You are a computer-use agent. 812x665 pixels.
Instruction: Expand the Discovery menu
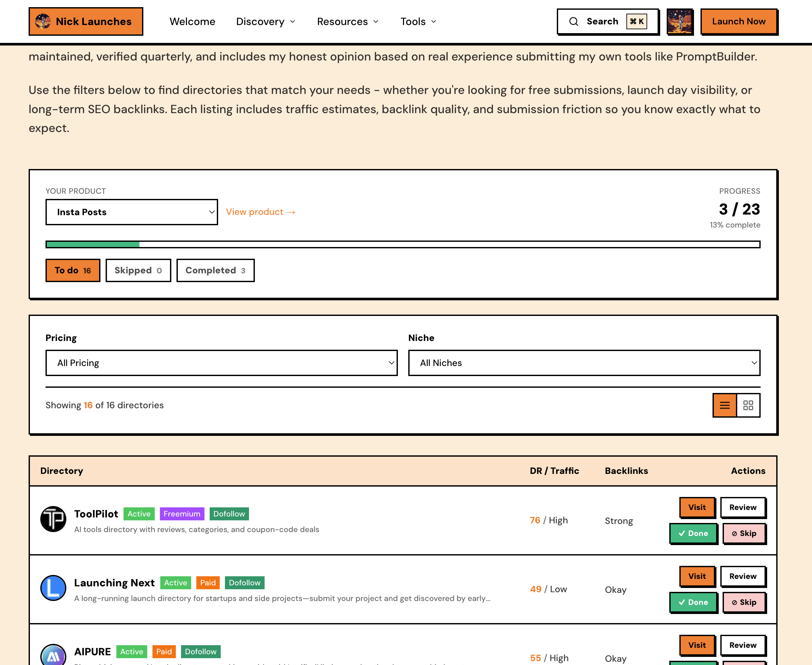click(266, 21)
